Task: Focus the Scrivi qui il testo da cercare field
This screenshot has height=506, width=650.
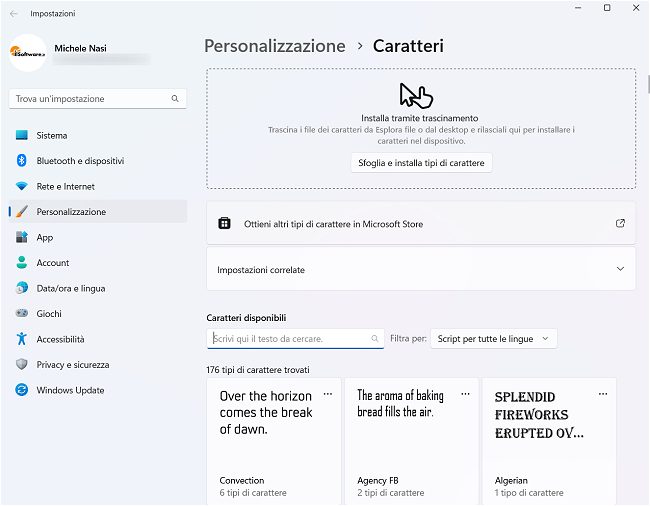Action: pyautogui.click(x=295, y=339)
